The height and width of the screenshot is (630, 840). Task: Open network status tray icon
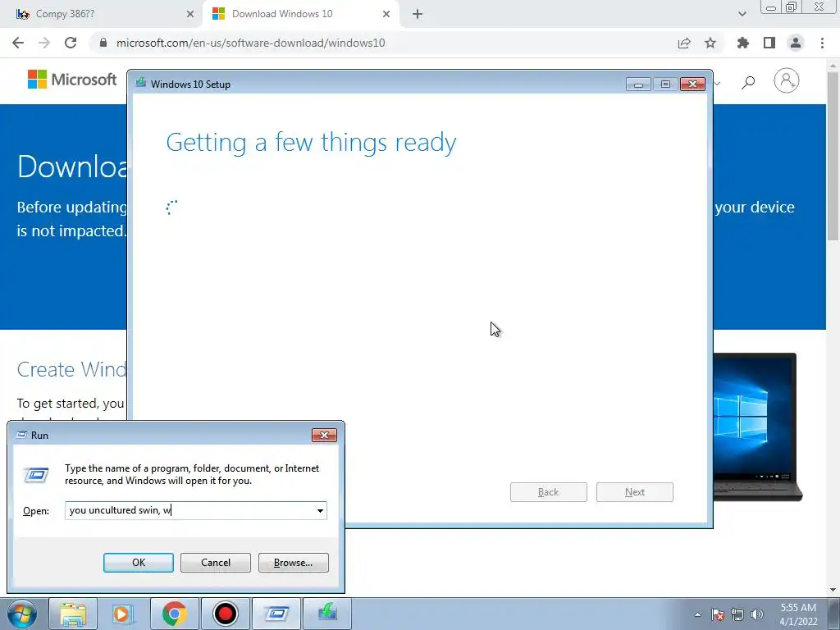[737, 614]
